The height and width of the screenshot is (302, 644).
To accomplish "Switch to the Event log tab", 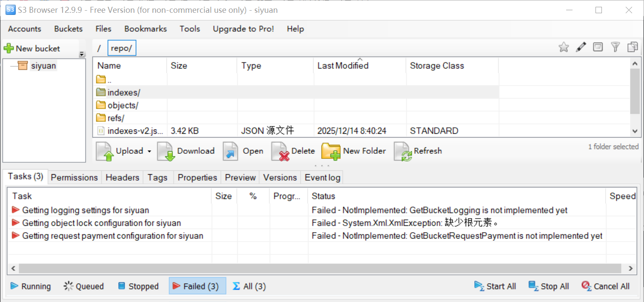I will click(322, 178).
